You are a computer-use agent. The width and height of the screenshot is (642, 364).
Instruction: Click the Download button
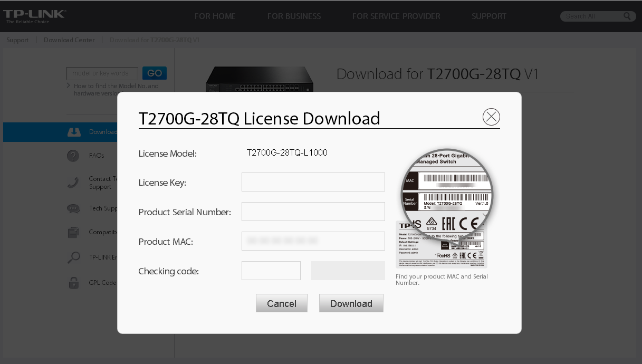(x=351, y=303)
